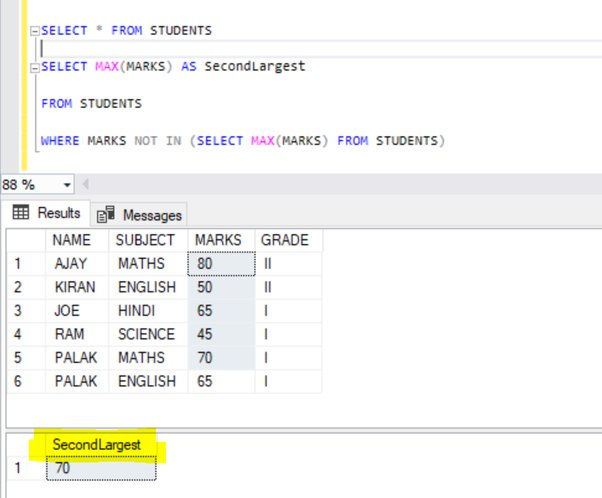Click the marks cell showing 50
Image resolution: width=602 pixels, height=498 pixels.
(221, 287)
